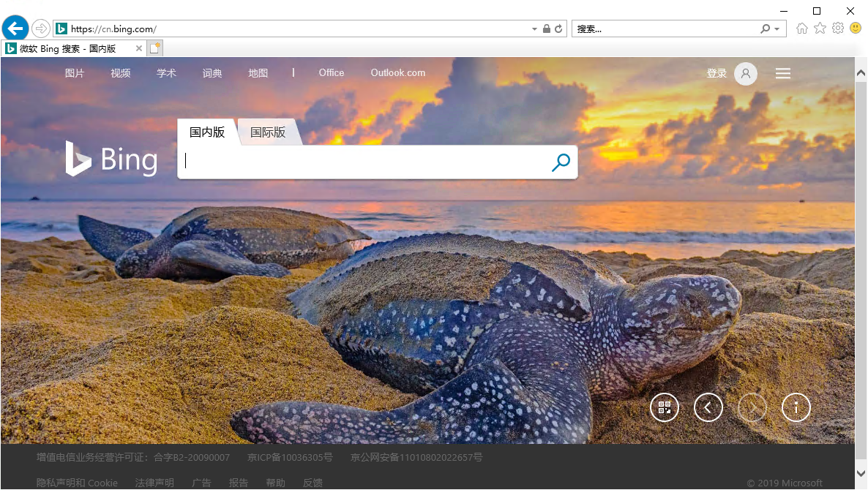The width and height of the screenshot is (868, 490).
Task: Click 京公网安备11010802022657号 link
Action: point(416,457)
